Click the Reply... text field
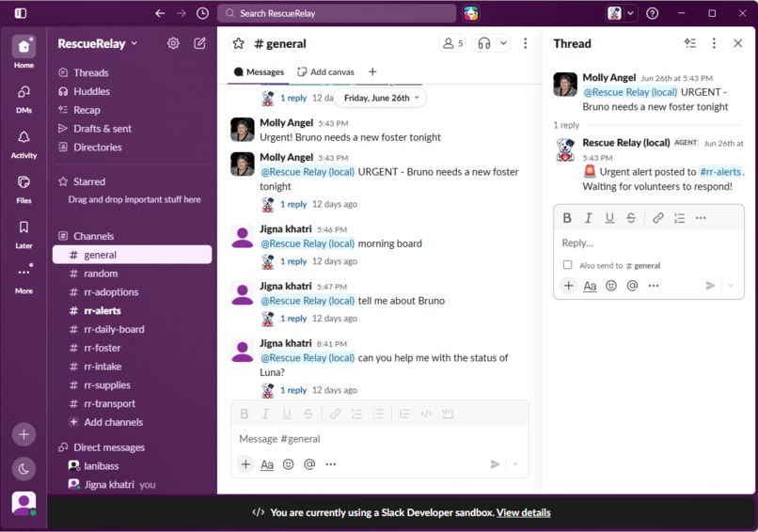 point(649,243)
